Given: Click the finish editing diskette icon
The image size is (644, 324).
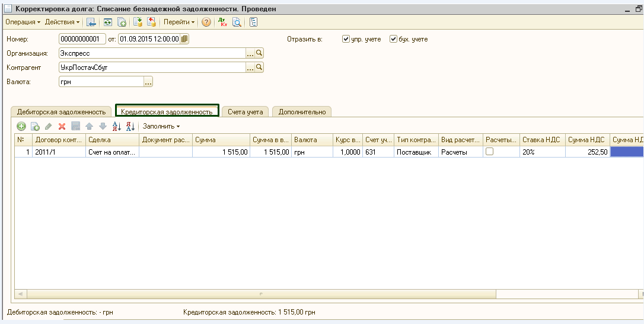Looking at the screenshot, I should pos(75,126).
